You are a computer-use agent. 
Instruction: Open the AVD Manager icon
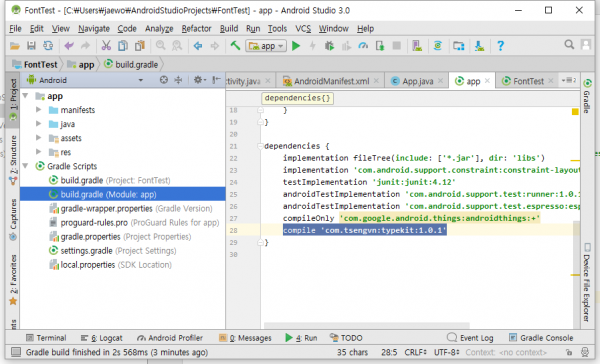click(417, 46)
